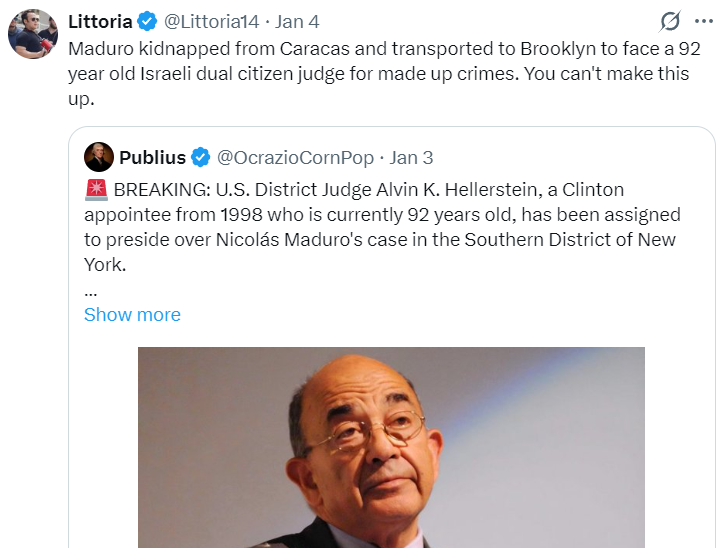
Task: Click the Jan 3 timestamp
Action: point(411,157)
